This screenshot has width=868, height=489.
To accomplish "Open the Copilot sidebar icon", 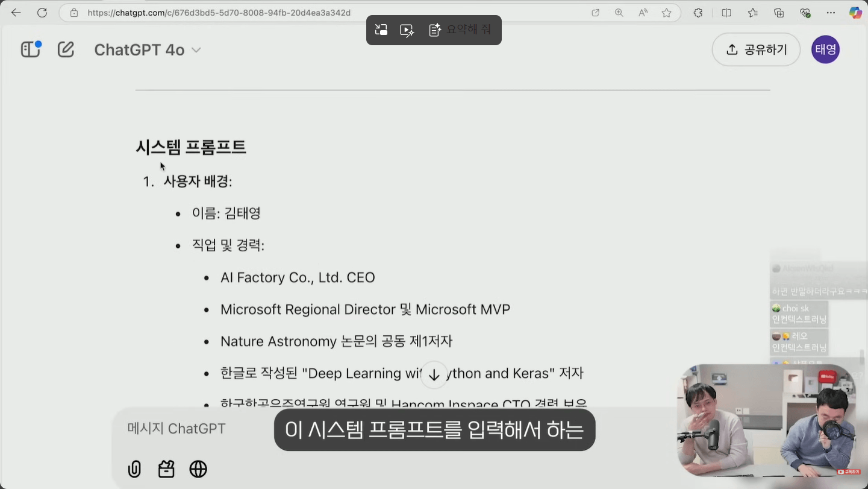I will coord(855,13).
